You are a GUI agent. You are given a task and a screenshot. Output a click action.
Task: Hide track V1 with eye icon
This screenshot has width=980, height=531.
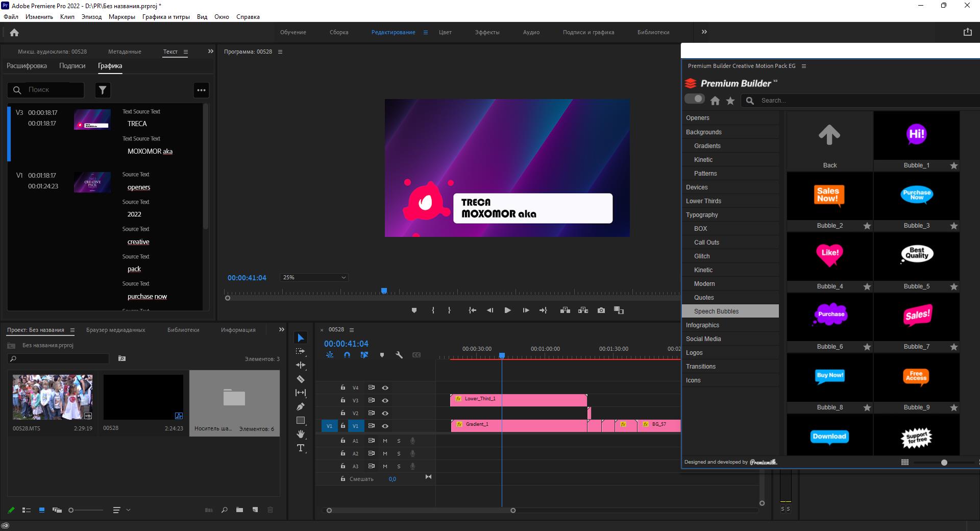click(385, 426)
